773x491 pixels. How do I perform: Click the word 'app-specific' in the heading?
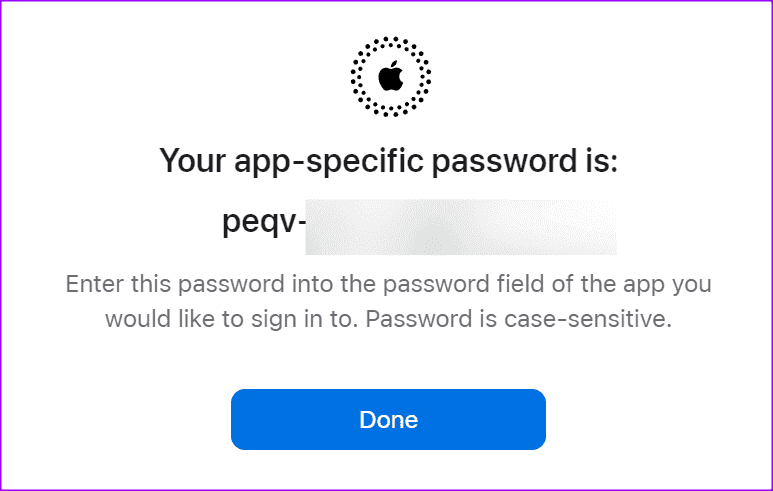329,161
